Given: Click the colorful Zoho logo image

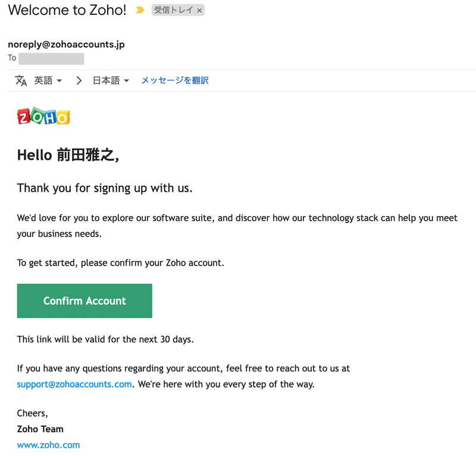Looking at the screenshot, I should point(43,116).
